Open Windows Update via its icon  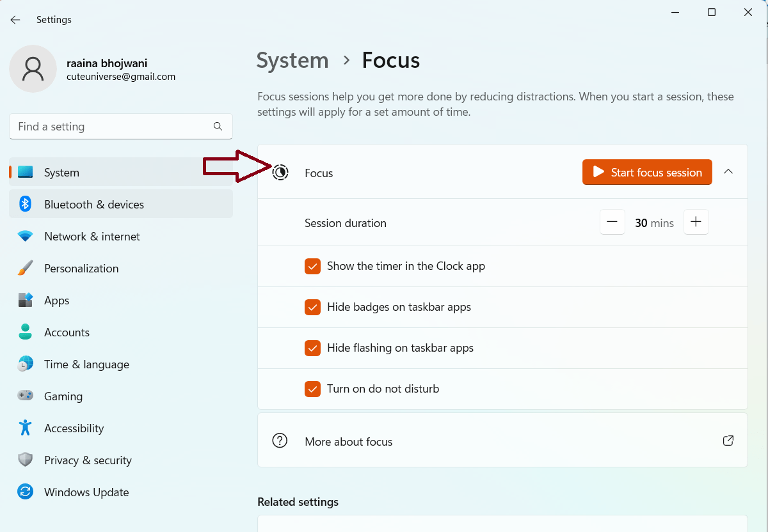tap(25, 492)
